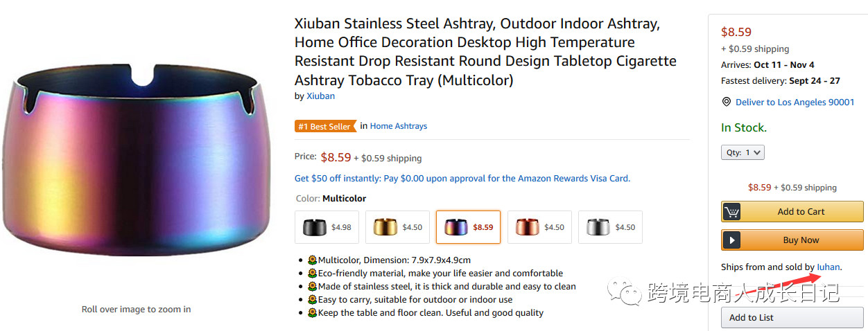Click the product title text
This screenshot has width=868, height=331.
pyautogui.click(x=485, y=52)
